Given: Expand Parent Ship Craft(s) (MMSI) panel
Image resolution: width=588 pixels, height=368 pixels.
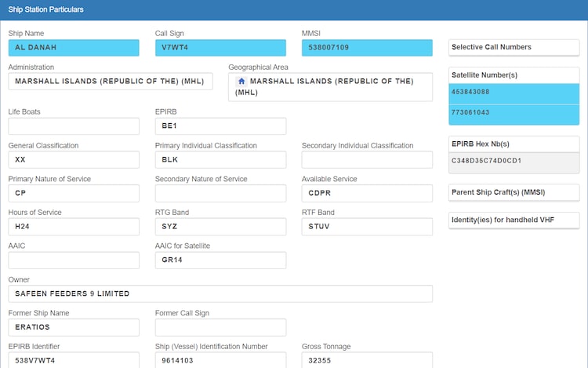Looking at the screenshot, I should point(514,192).
